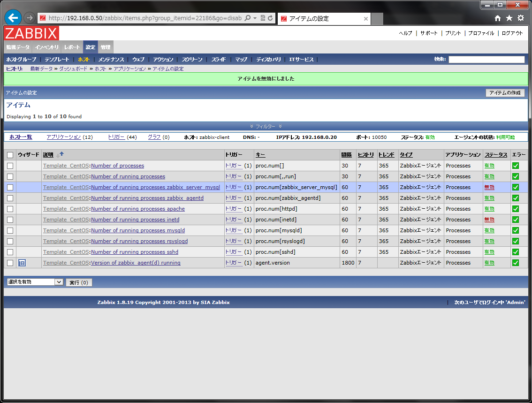532x403 pixels.
Task: Open the ホストグループ submenu
Action: click(x=21, y=60)
